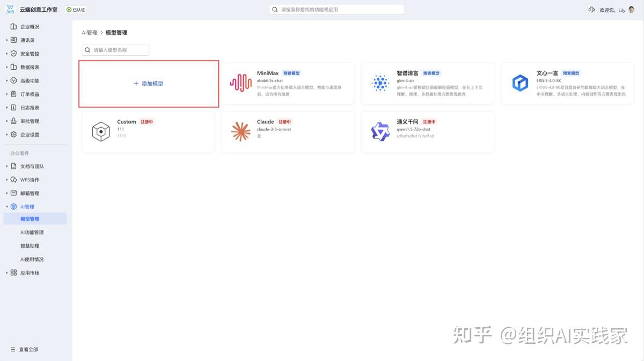Viewport: 644px width, 361px height.
Task: Open AI使用情况 submenu item
Action: (32, 259)
